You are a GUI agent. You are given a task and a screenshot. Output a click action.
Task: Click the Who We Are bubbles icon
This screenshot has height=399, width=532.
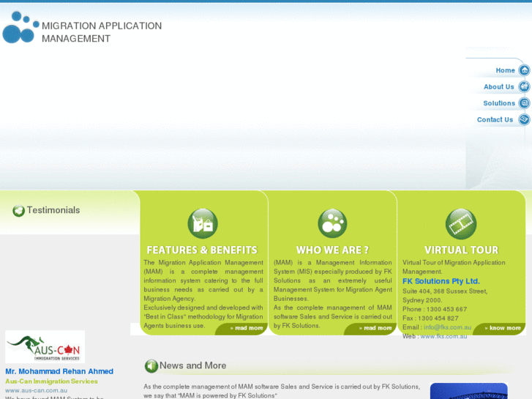pyautogui.click(x=332, y=223)
